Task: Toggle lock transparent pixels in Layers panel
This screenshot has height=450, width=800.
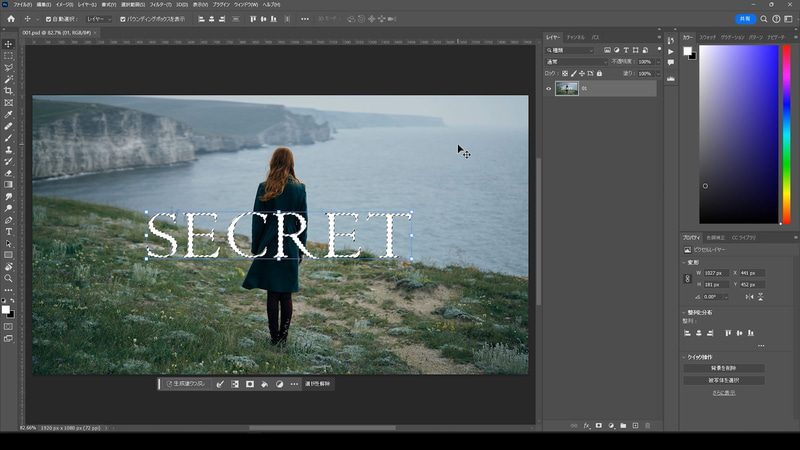Action: pyautogui.click(x=565, y=73)
